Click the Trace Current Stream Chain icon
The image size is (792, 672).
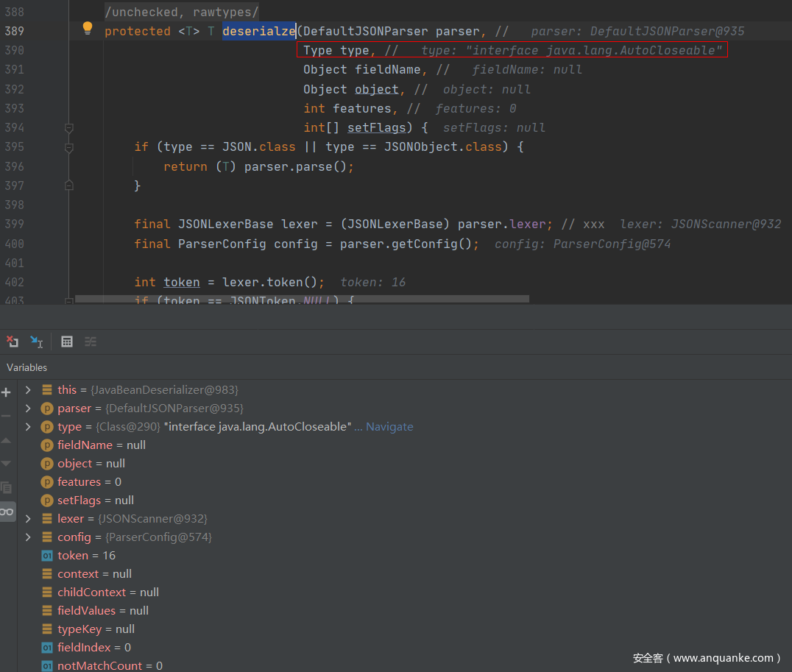click(x=91, y=342)
